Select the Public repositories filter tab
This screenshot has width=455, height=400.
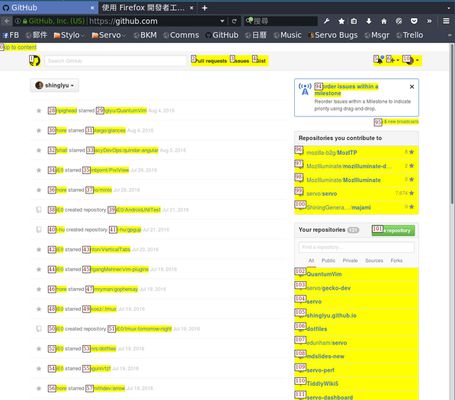[328, 260]
